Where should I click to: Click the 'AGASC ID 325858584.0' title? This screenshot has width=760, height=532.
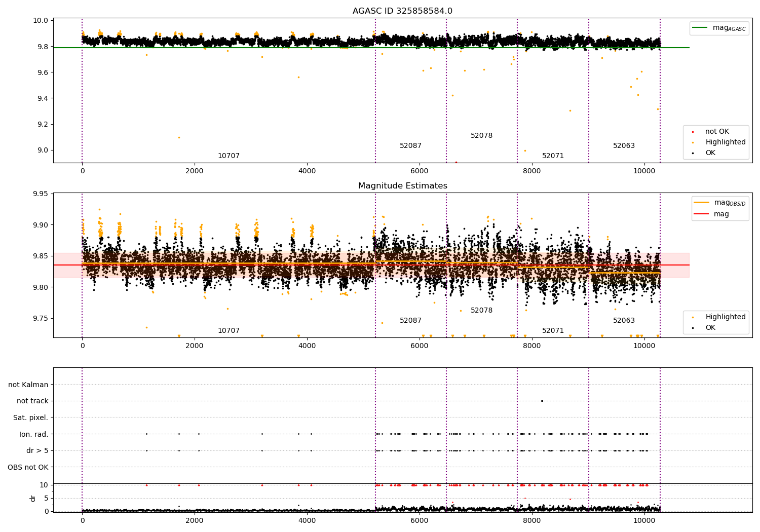(x=402, y=11)
